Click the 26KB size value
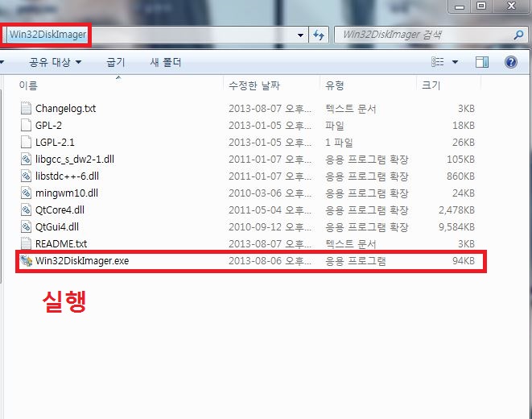The height and width of the screenshot is (419, 532). click(463, 143)
